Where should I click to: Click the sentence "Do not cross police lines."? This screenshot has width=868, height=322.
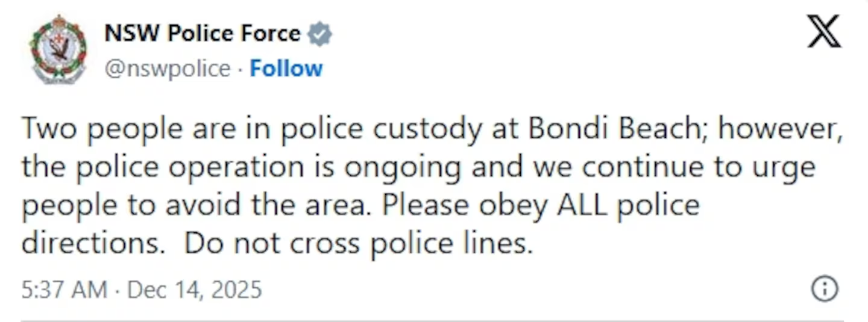[359, 243]
